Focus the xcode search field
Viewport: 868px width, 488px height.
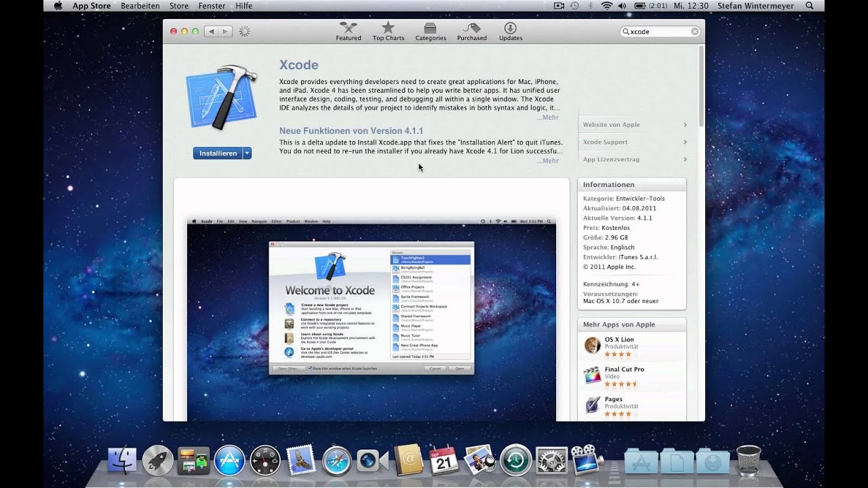click(660, 31)
